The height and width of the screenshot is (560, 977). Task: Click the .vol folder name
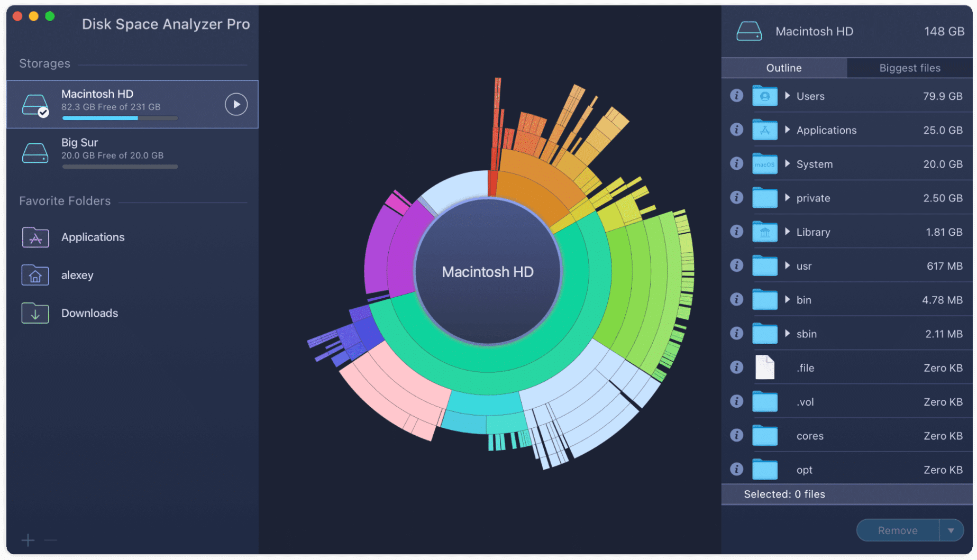point(805,402)
